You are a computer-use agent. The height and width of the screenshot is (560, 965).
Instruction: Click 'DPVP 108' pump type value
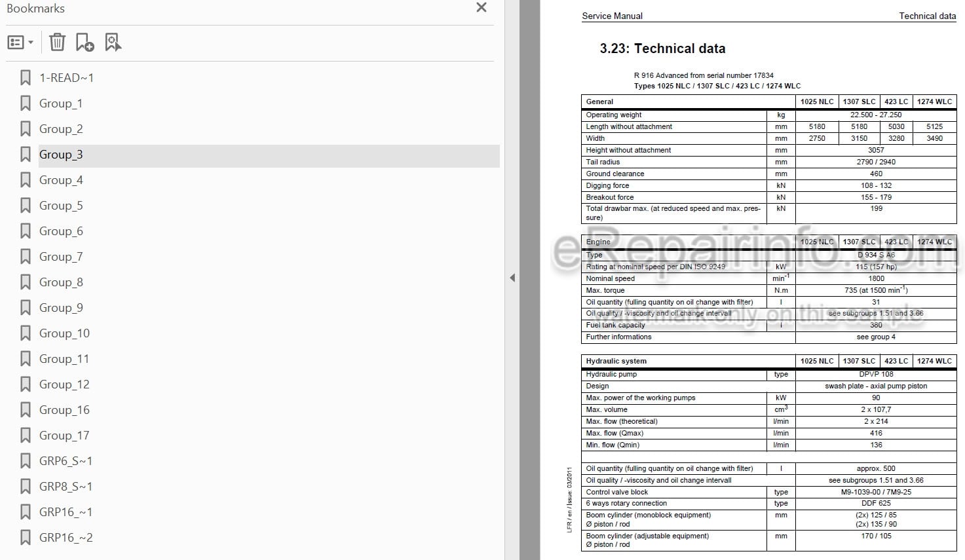(x=876, y=374)
